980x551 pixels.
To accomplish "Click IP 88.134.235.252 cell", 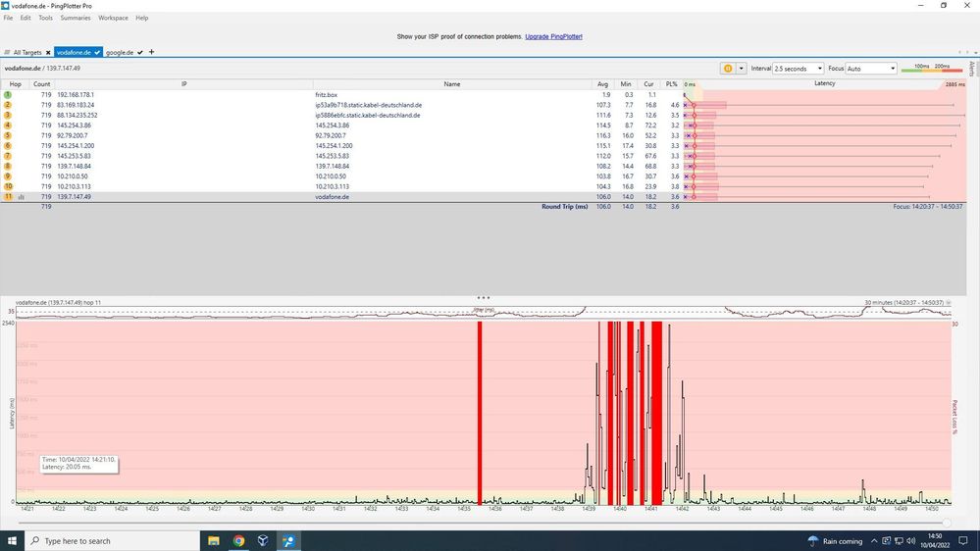I will point(77,115).
